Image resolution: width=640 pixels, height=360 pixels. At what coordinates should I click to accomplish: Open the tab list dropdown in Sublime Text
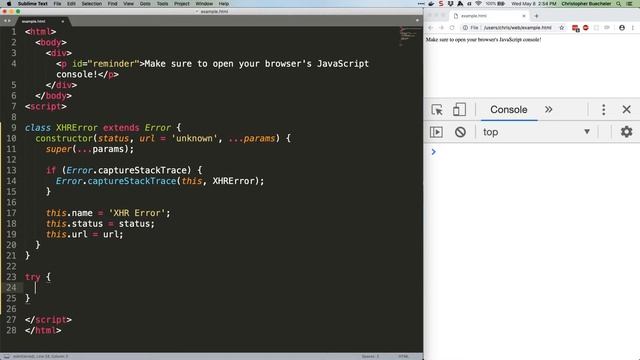(417, 20)
